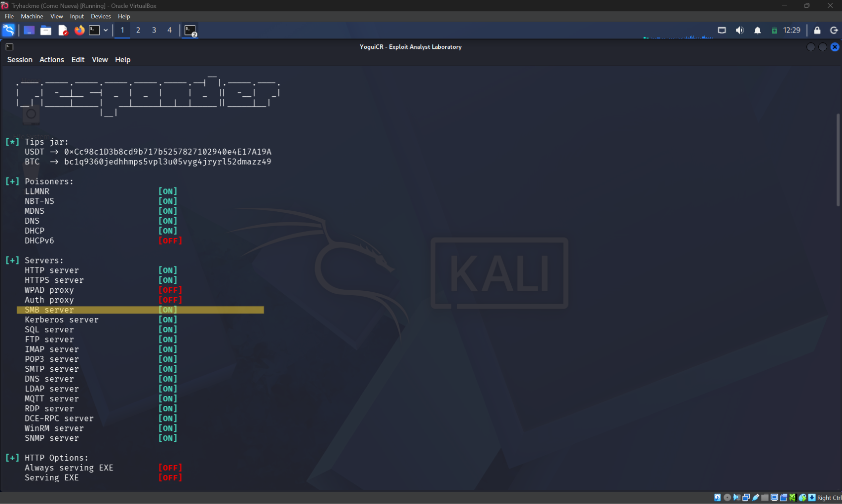This screenshot has width=842, height=504.
Task: Click the LLMNR poisoner entry
Action: point(37,192)
